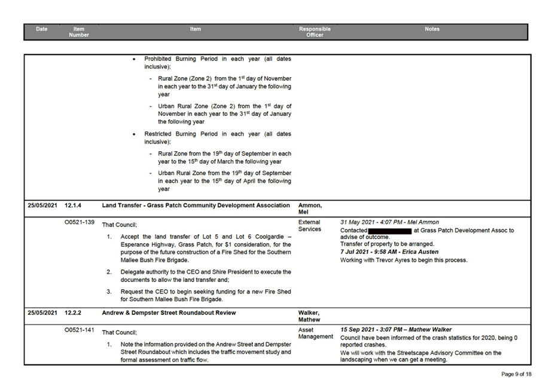
Task: Click the 31 May 2021 Mel Ammon note
Action: pos(390,222)
